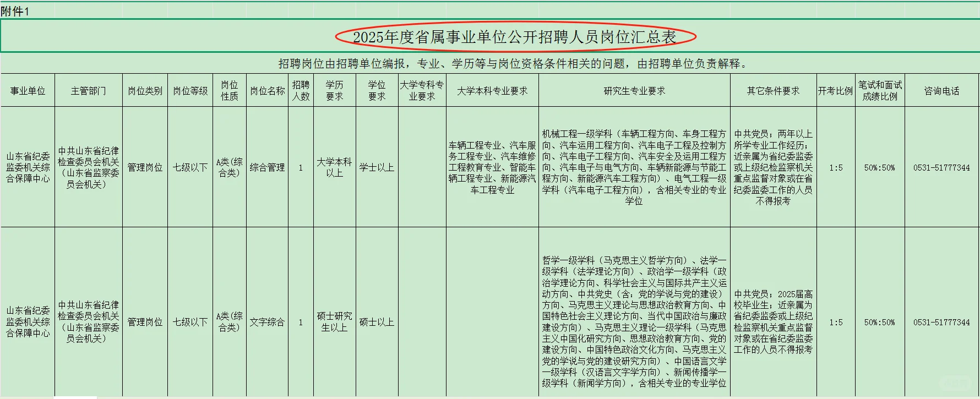Select '50%:50%' in the 综合管理 row

click(x=880, y=167)
